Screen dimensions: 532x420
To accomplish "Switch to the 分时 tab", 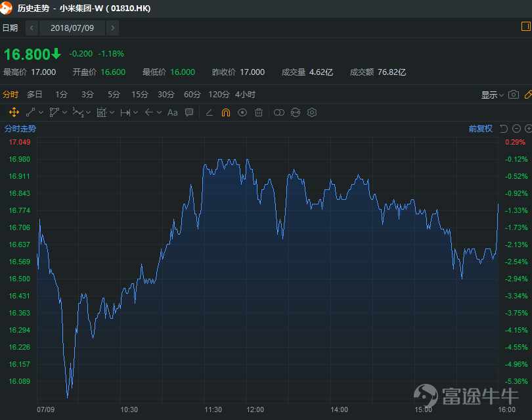I will point(11,95).
